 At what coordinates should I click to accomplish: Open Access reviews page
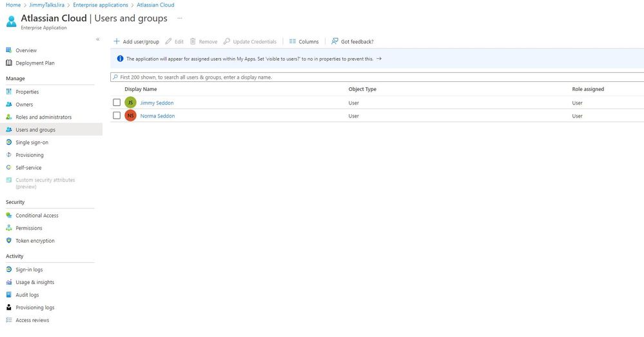[32, 320]
